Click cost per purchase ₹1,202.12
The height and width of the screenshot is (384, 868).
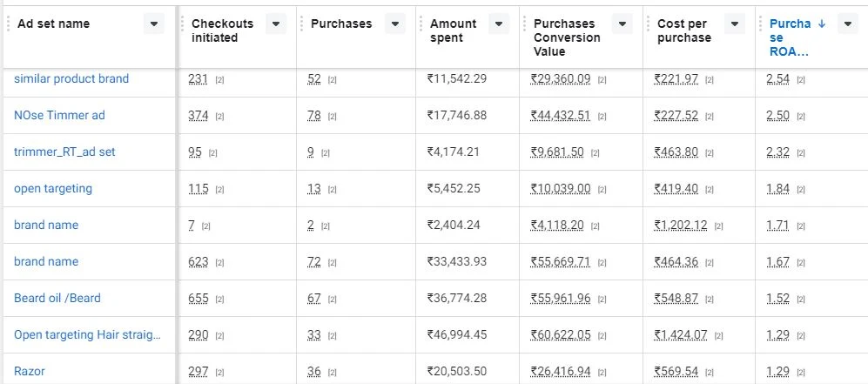(x=680, y=226)
